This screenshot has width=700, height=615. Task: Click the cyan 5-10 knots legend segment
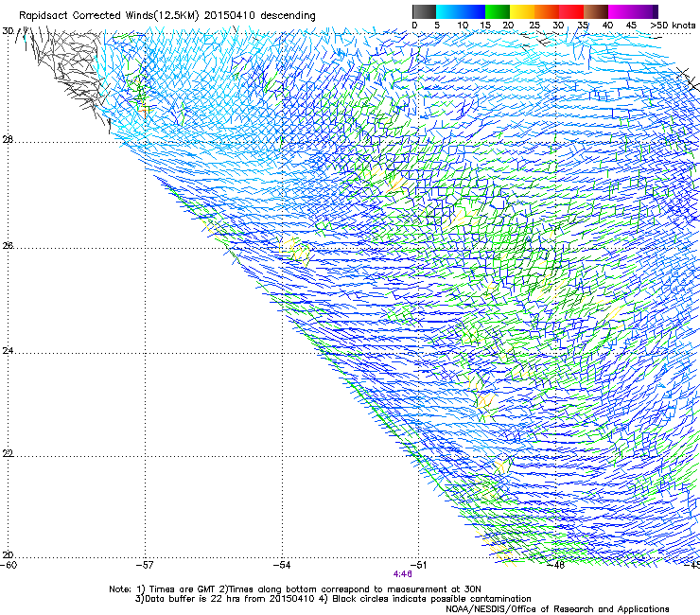click(x=447, y=11)
